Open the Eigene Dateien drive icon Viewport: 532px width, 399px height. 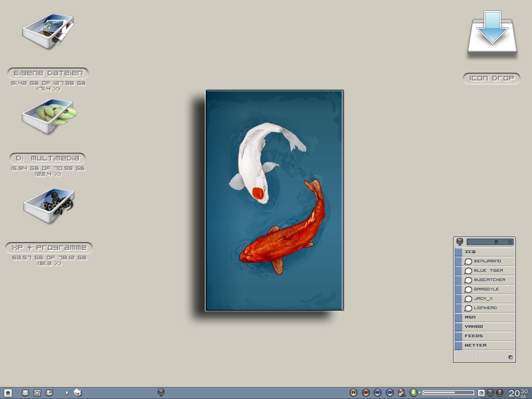pos(48,31)
